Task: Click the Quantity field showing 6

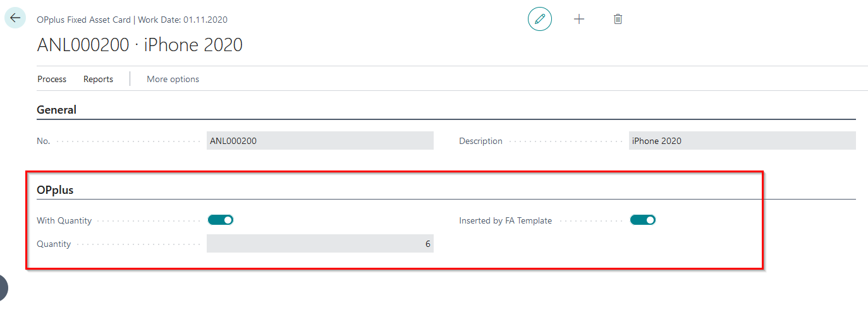Action: point(320,244)
